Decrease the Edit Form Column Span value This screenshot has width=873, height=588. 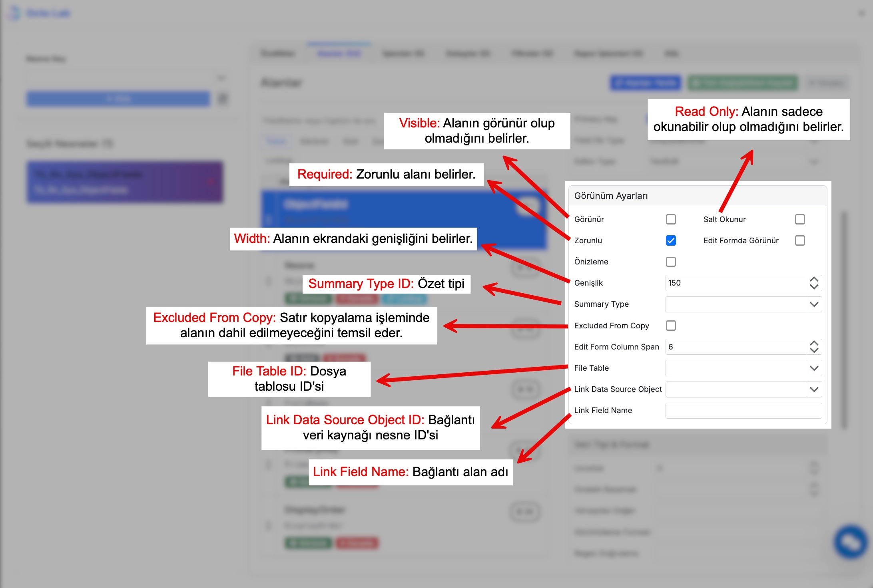(x=814, y=350)
